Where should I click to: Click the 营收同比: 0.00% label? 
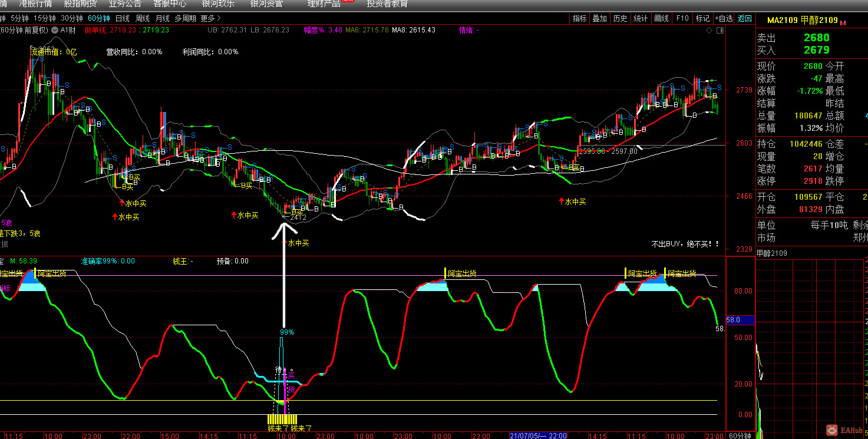point(134,52)
